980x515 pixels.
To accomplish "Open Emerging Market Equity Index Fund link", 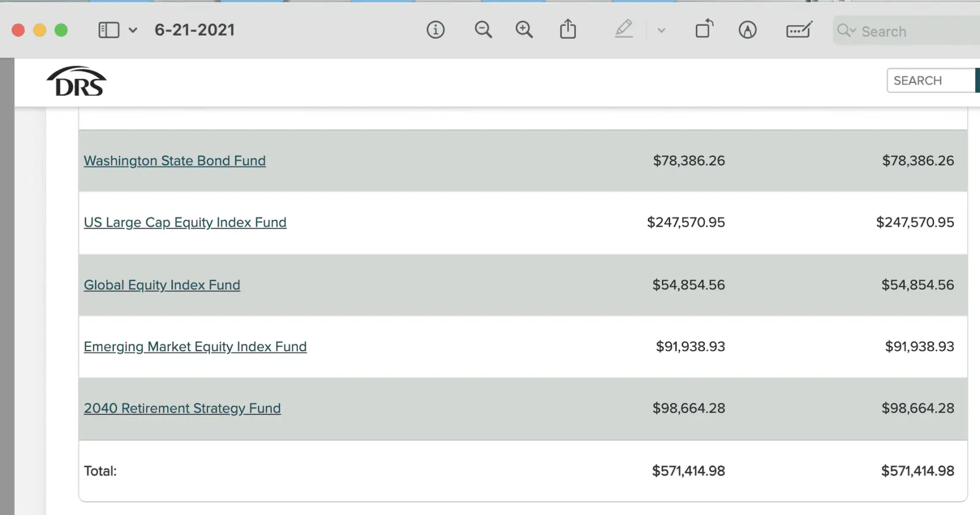I will (195, 347).
